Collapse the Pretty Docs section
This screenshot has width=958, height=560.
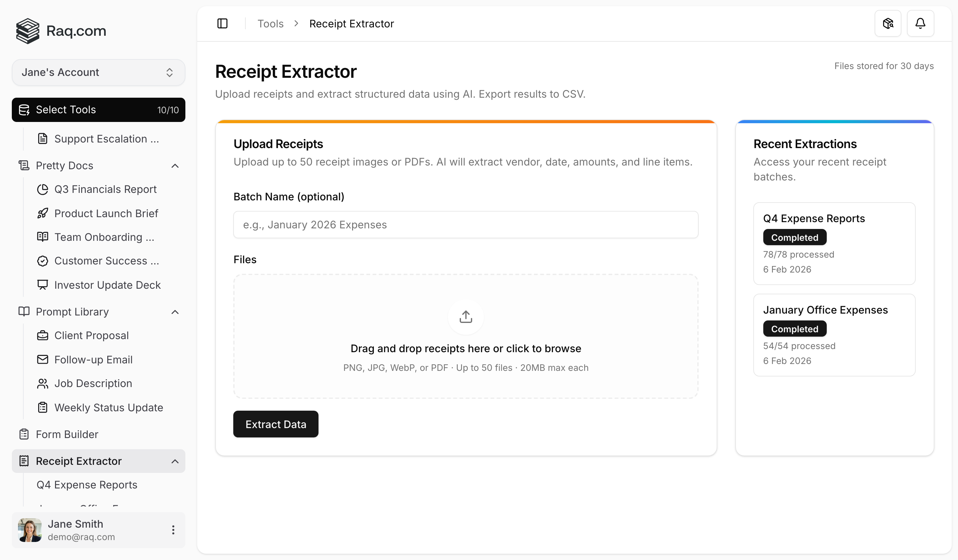pyautogui.click(x=175, y=166)
